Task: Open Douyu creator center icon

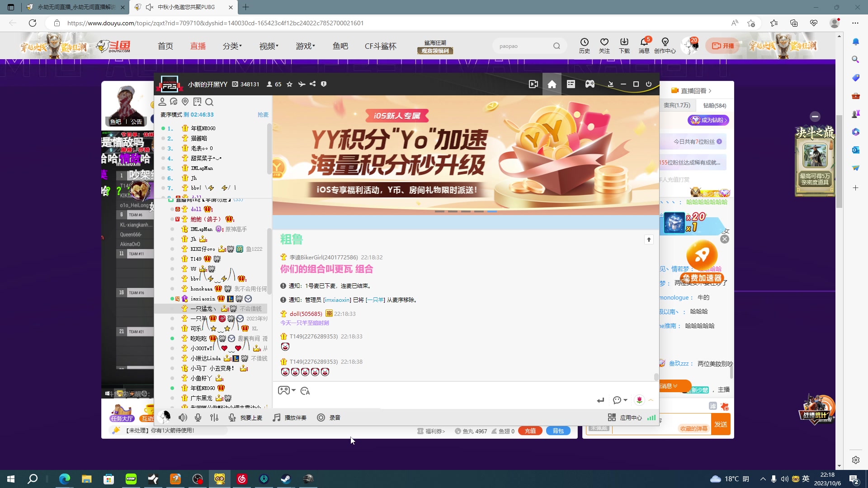Action: [x=665, y=46]
